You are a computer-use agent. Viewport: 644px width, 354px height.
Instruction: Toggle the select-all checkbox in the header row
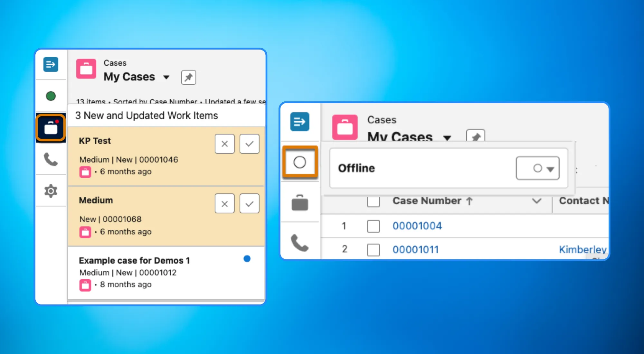(x=373, y=201)
